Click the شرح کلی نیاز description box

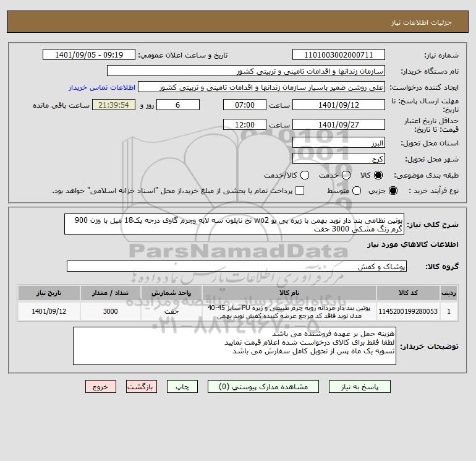(x=234, y=224)
